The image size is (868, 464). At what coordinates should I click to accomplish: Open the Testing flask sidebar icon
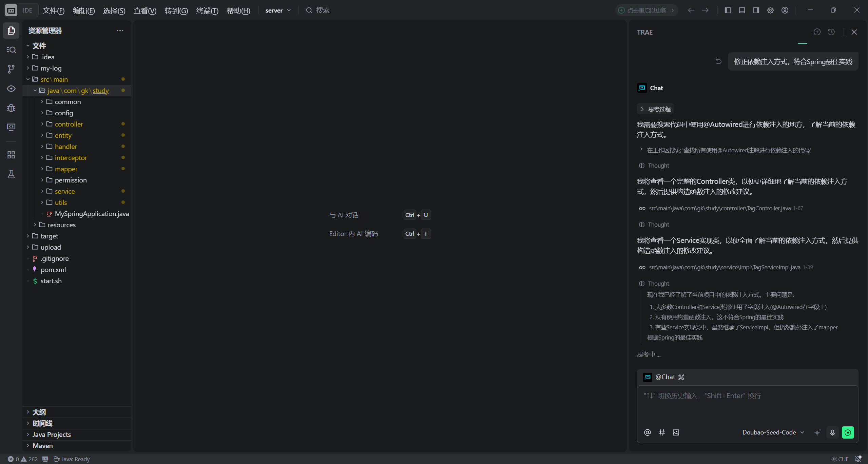point(11,174)
